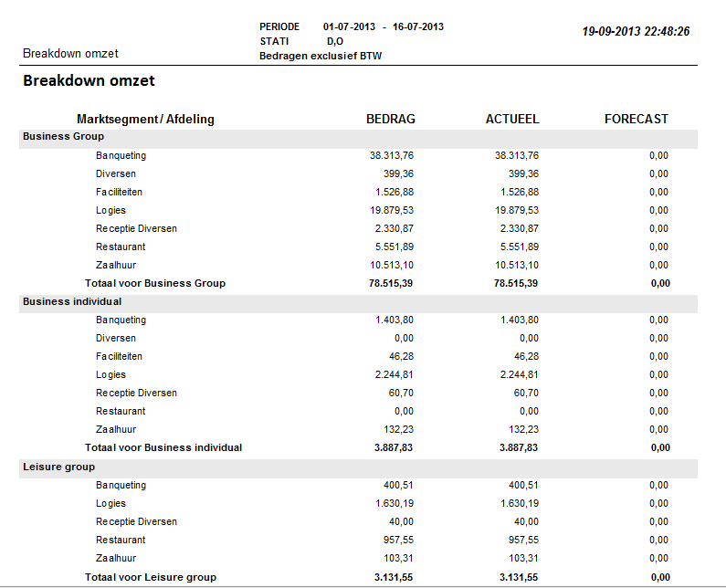Click 'Totaal voor Leisure group' label
Viewport: 726px width, 588px height.
point(151,577)
